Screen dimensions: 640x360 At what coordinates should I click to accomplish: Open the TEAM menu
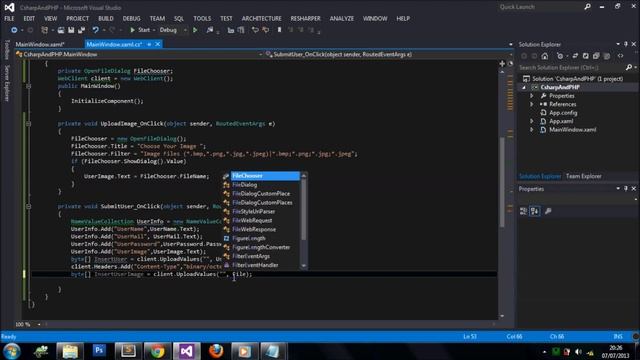157,18
